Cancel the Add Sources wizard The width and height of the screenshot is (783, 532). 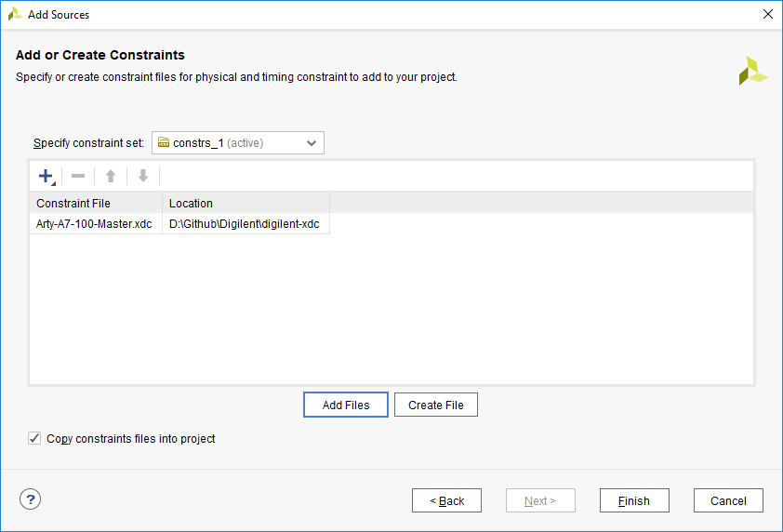pos(728,500)
